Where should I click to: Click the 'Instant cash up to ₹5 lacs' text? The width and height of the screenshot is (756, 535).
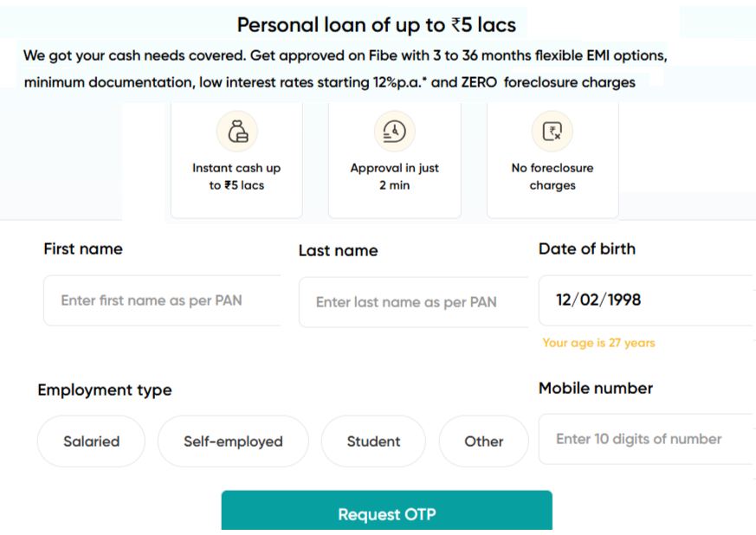click(236, 177)
